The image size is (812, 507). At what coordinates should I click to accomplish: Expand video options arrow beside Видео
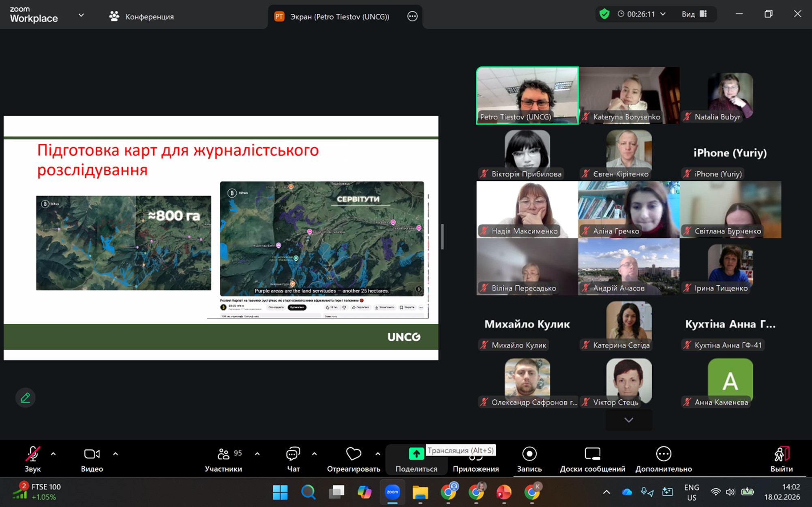116,454
